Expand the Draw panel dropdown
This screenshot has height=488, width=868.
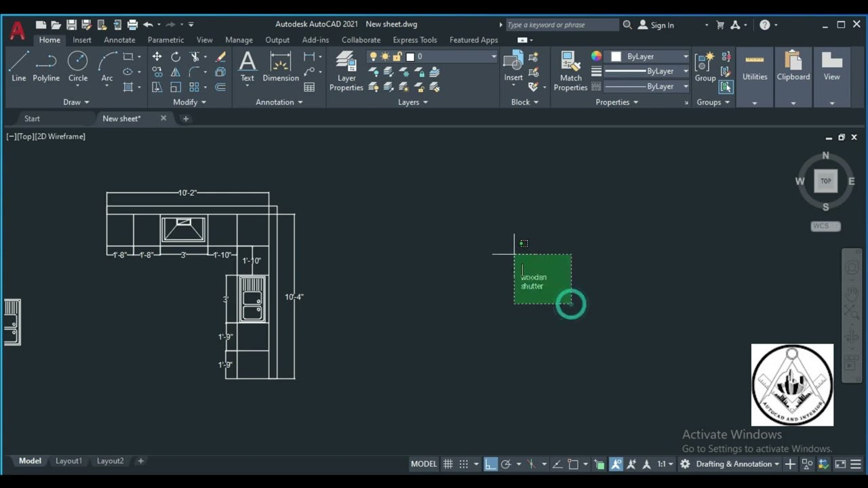[76, 102]
